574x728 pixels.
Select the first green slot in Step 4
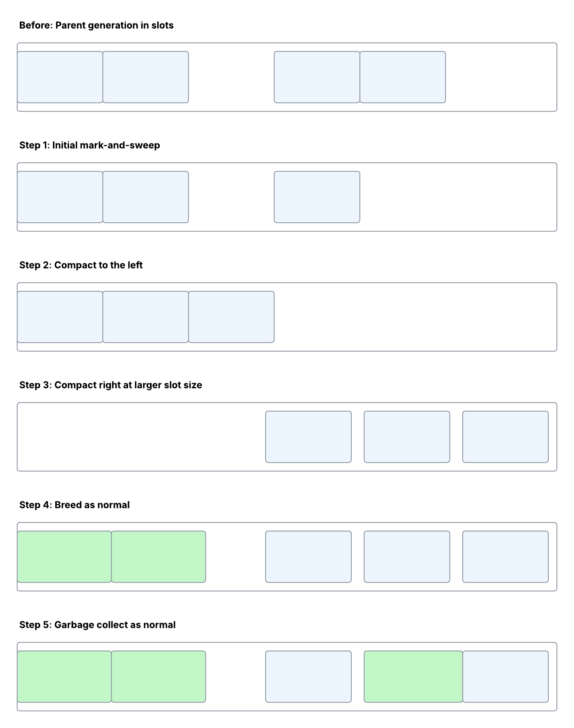click(64, 557)
